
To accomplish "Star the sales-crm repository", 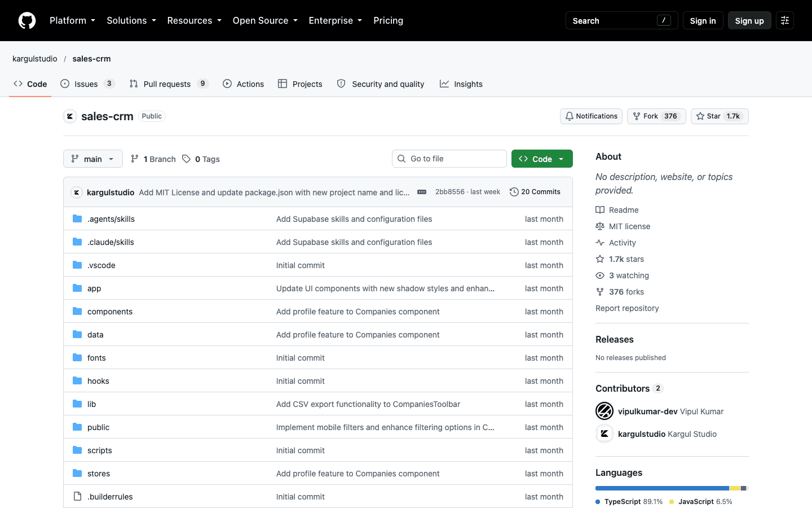I will pyautogui.click(x=720, y=116).
